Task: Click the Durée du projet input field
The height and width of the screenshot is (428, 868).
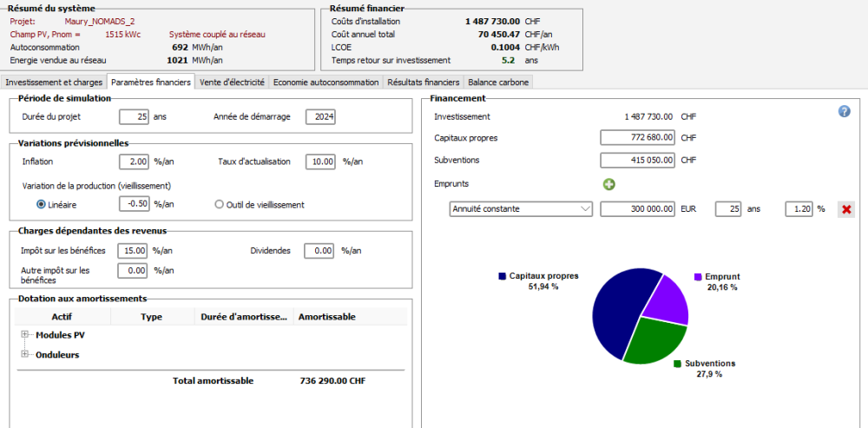Action: tap(134, 116)
